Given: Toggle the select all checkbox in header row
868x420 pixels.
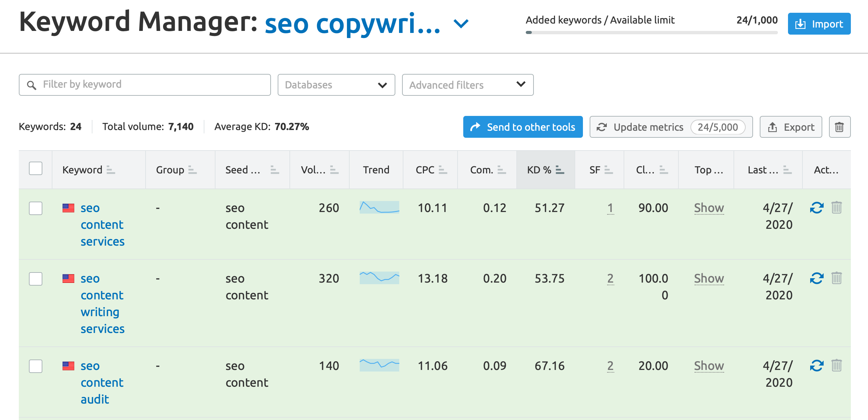Looking at the screenshot, I should point(35,168).
